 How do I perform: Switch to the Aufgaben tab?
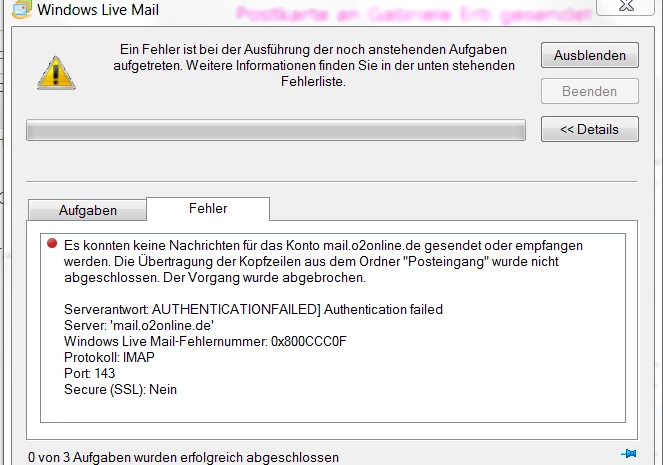coord(88,210)
